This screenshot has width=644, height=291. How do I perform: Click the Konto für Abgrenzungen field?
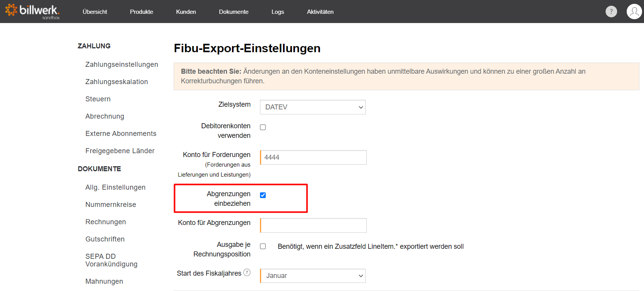(313, 225)
